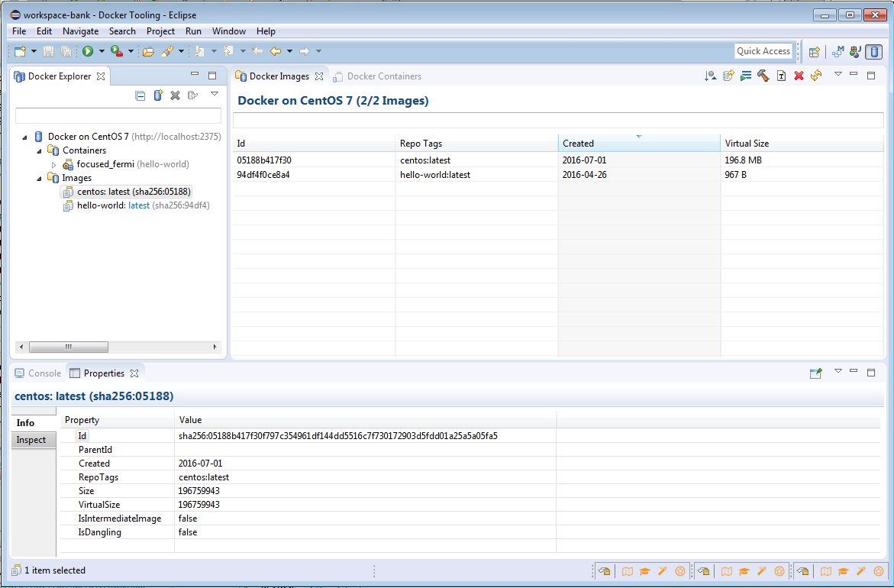Switch to the Console tab

coord(37,373)
